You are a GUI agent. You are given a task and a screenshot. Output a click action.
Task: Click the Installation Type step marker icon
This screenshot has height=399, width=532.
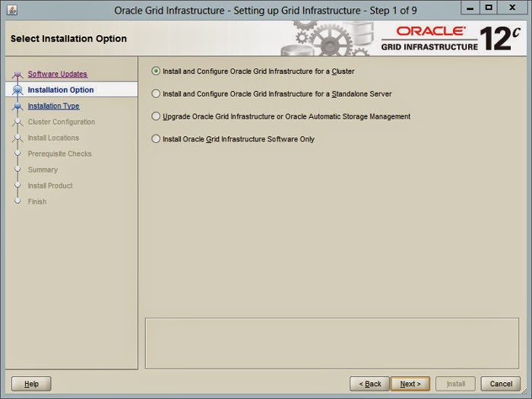17,106
